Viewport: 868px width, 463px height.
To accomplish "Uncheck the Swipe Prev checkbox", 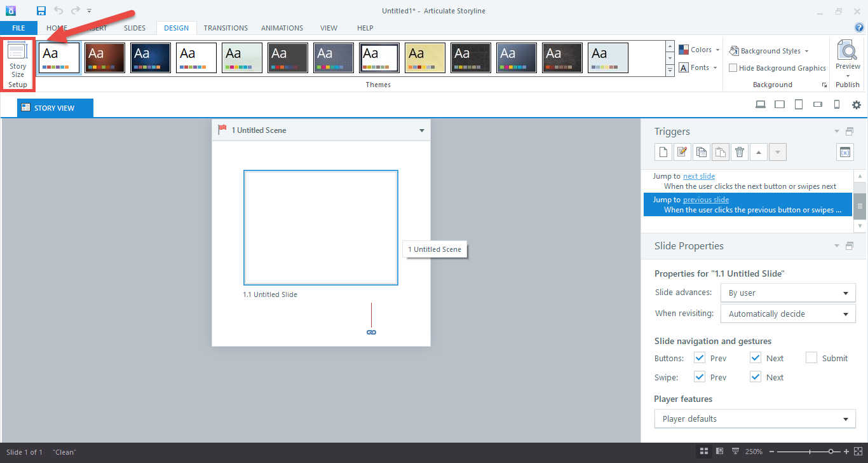I will [700, 377].
